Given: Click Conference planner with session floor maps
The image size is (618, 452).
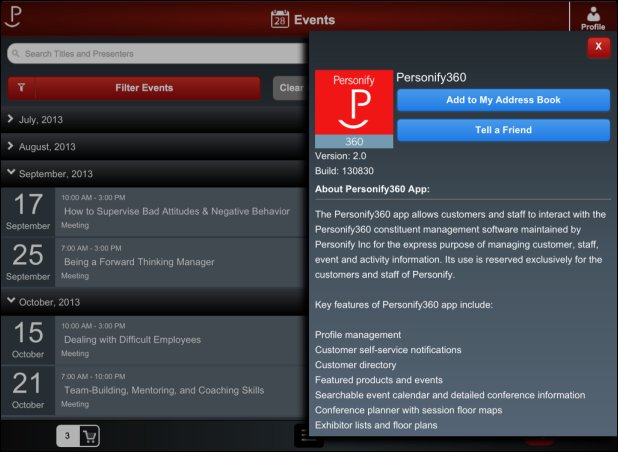Looking at the screenshot, I should [x=408, y=410].
